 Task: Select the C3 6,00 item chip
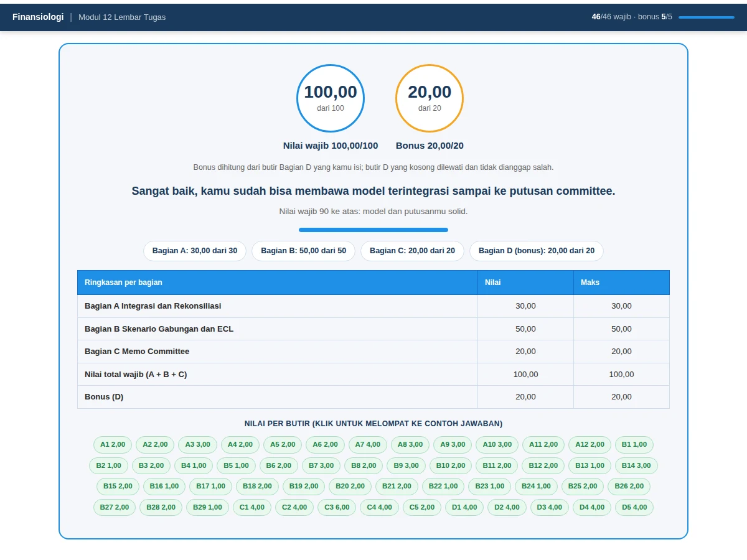point(337,507)
